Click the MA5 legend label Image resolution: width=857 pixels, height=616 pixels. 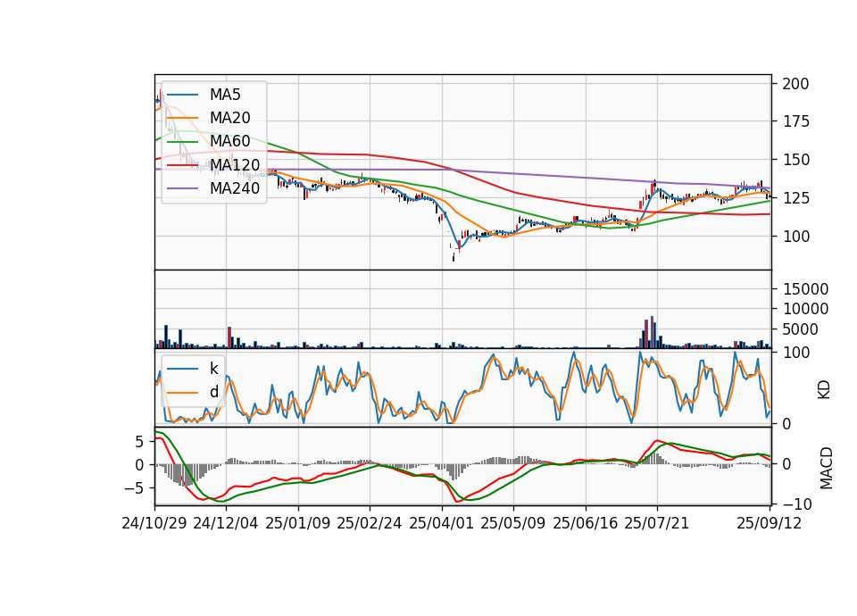pyautogui.click(x=225, y=95)
